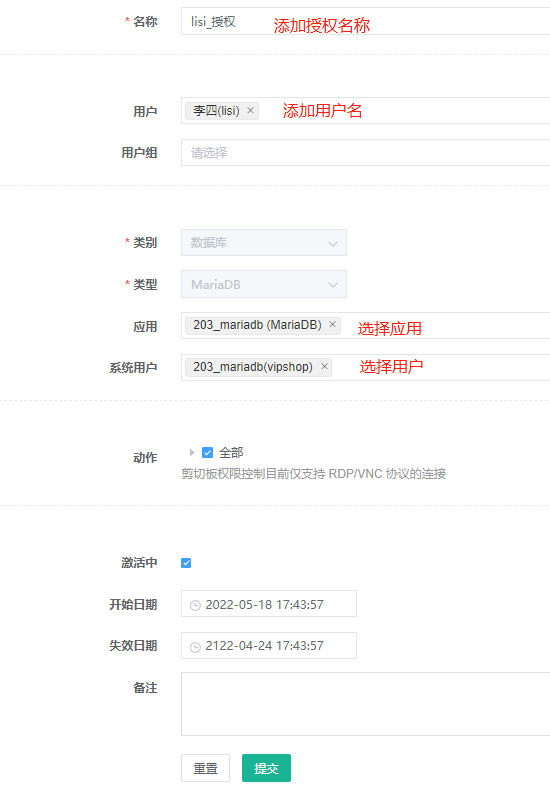Remove the 203_mariadb(vipshop) system user tag
Viewport: 550px width, 791px height.
click(324, 367)
